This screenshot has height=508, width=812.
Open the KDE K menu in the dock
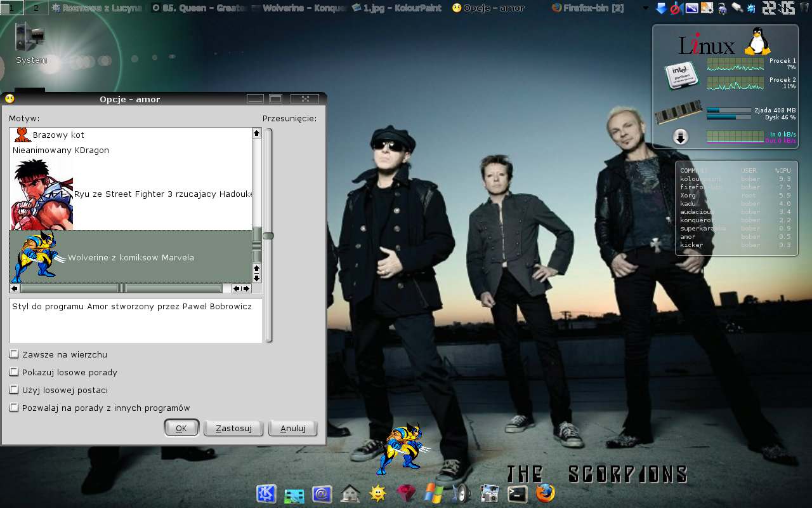(x=266, y=493)
